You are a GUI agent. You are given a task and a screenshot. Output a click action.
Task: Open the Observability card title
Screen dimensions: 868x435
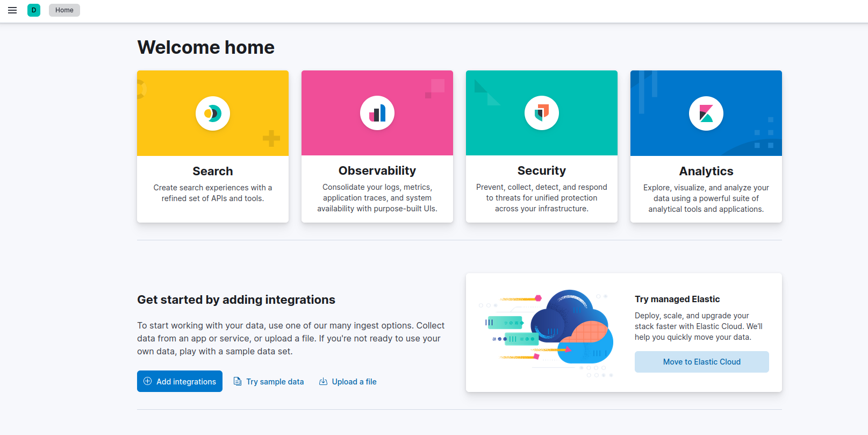(x=377, y=170)
